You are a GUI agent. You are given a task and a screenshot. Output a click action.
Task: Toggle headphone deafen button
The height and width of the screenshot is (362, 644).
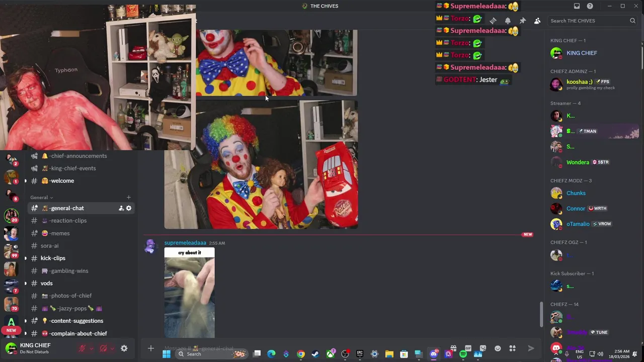pyautogui.click(x=103, y=348)
